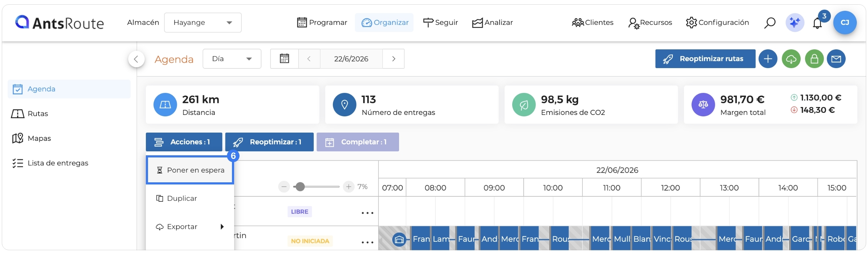
Task: Open the calendar date picker icon
Action: point(285,59)
